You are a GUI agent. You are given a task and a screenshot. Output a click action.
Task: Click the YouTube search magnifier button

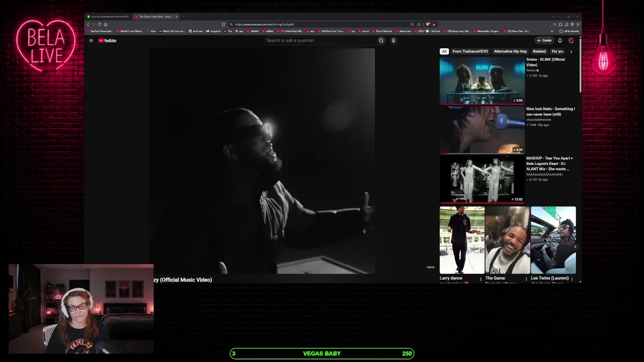tap(381, 41)
